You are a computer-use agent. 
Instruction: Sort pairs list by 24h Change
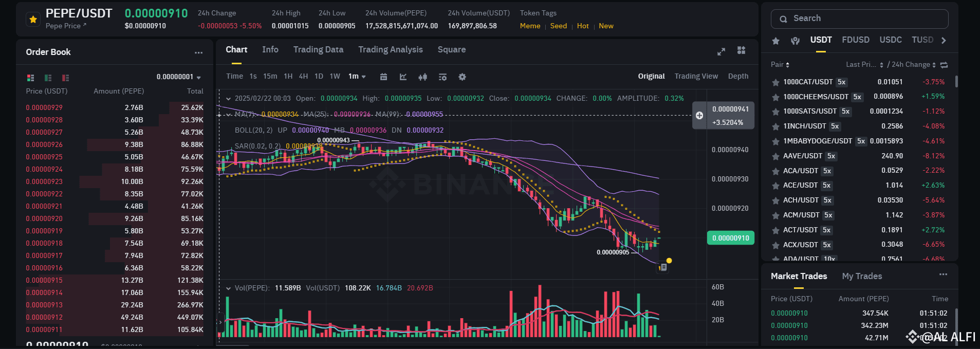(x=914, y=65)
